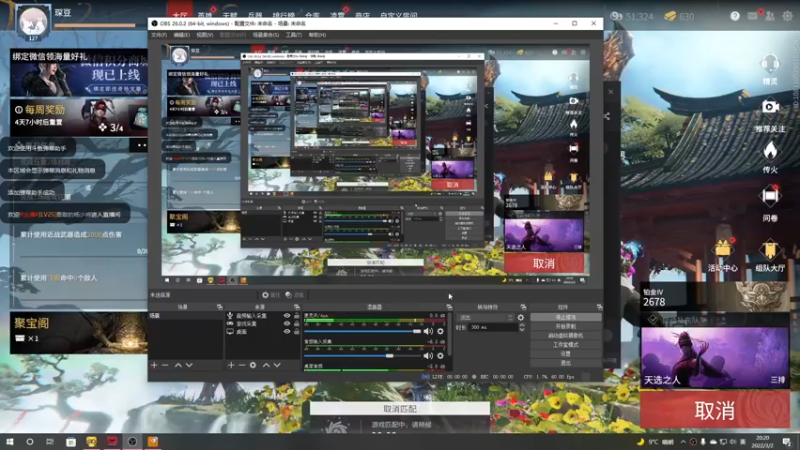The height and width of the screenshot is (450, 800).
Task: Open game friends icon at top right
Action: (770, 16)
